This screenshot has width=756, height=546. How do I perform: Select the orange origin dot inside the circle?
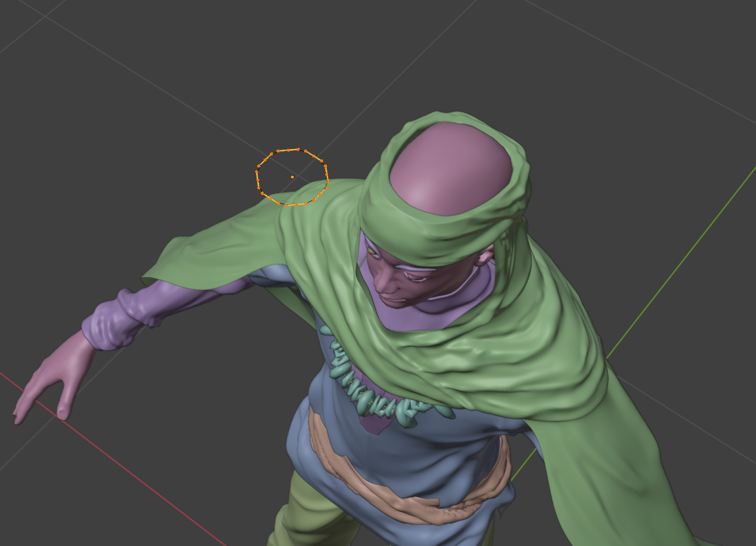click(x=292, y=177)
